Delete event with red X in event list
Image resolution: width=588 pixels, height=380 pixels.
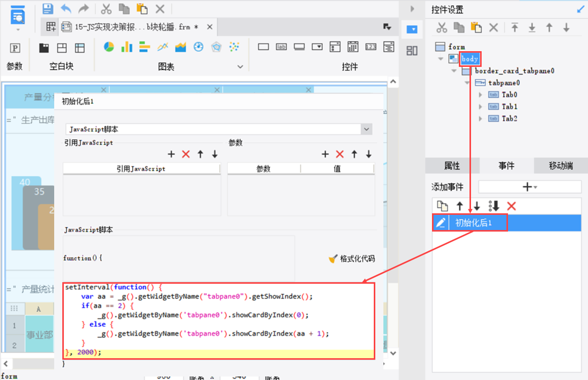pyautogui.click(x=512, y=206)
